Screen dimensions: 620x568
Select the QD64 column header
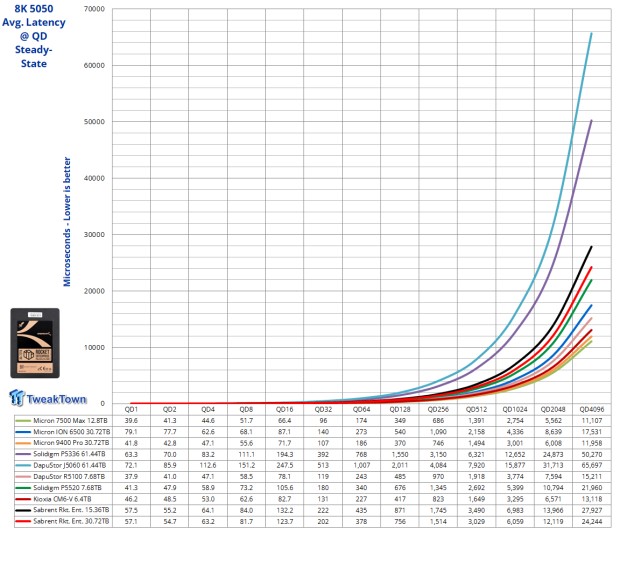pos(361,409)
